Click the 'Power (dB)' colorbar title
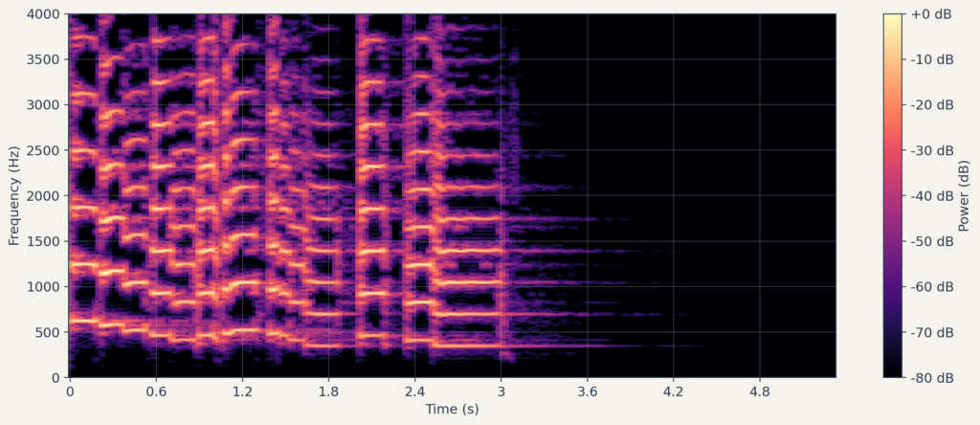This screenshot has width=980, height=425. coord(964,195)
